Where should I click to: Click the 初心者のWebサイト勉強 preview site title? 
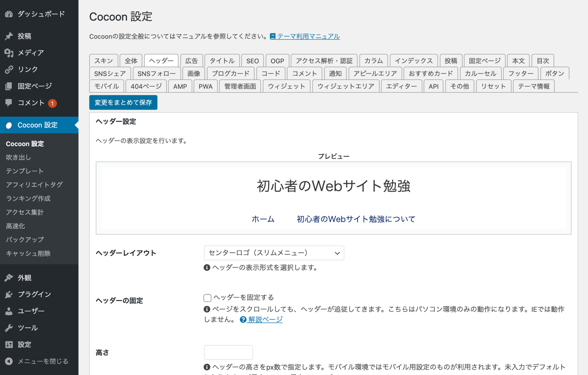pyautogui.click(x=334, y=186)
